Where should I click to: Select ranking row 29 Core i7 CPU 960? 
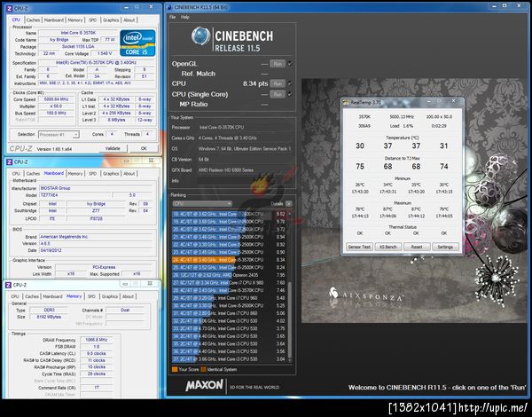(x=229, y=298)
